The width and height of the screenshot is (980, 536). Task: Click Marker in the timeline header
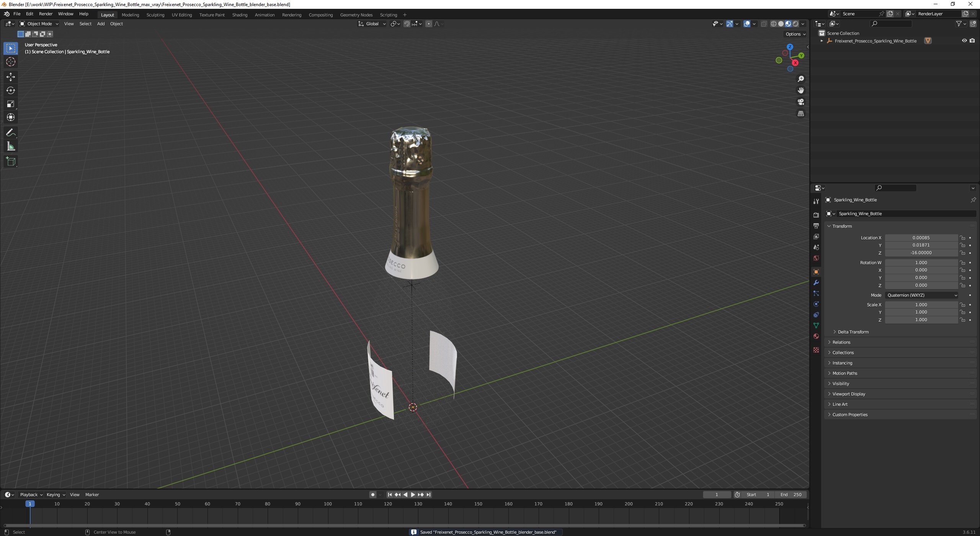(92, 495)
